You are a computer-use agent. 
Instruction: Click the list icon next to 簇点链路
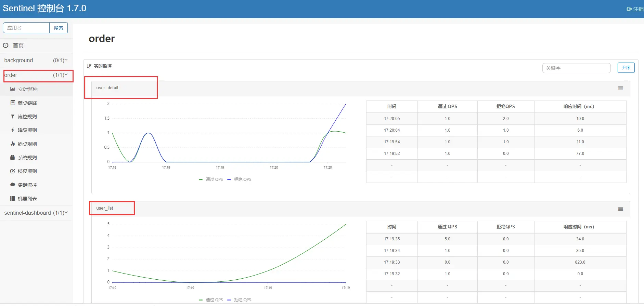[13, 103]
